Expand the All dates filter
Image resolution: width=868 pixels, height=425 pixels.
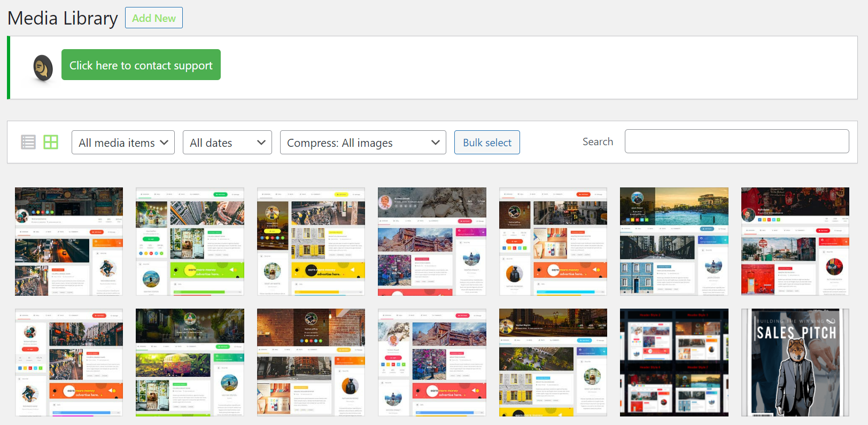(x=227, y=143)
